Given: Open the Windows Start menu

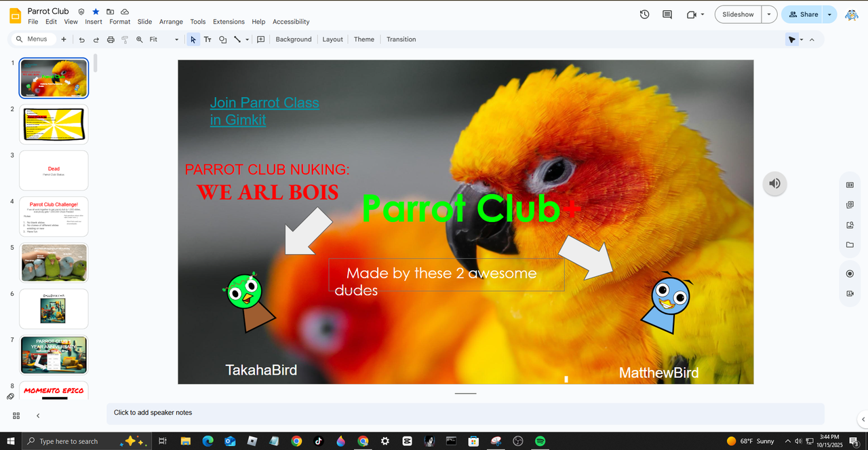Looking at the screenshot, I should coord(11,441).
